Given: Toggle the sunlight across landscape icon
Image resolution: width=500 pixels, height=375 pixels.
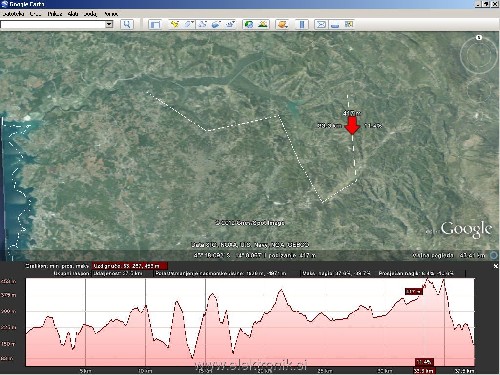Looking at the screenshot, I should pyautogui.click(x=263, y=24).
